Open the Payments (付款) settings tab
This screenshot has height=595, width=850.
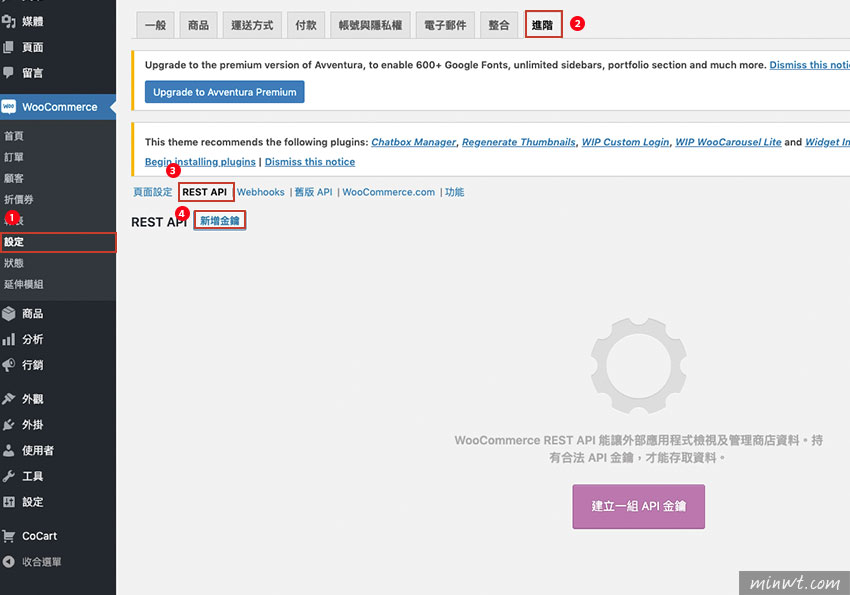pos(306,25)
